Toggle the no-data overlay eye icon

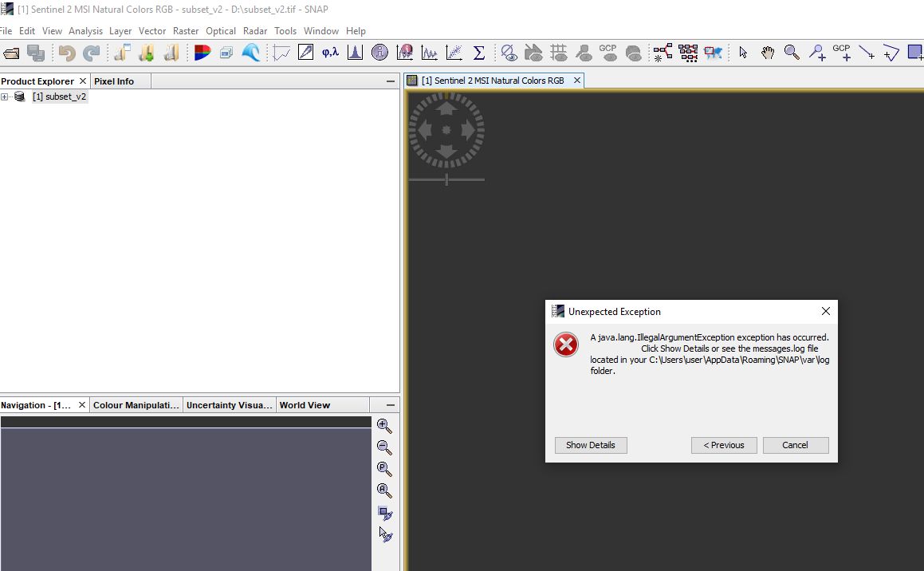tap(509, 53)
